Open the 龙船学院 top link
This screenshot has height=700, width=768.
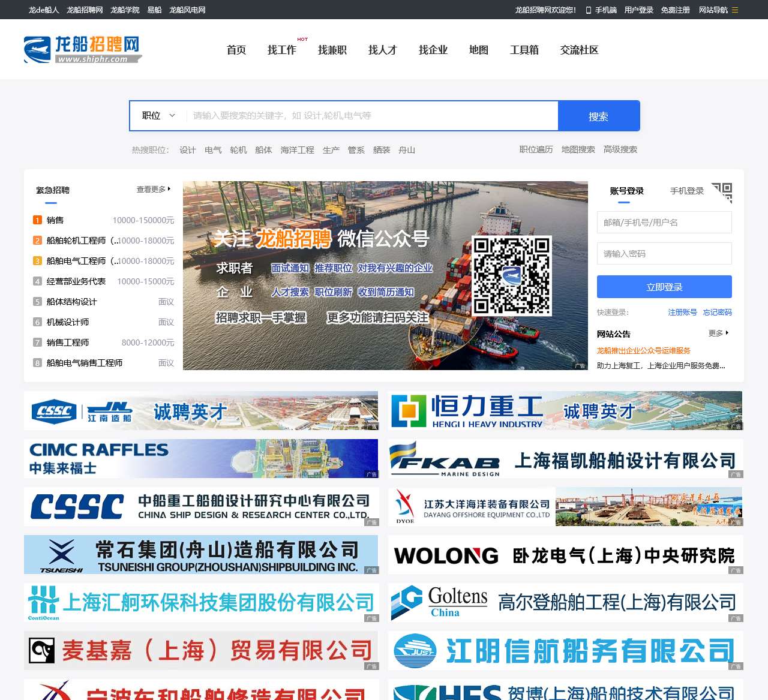click(x=125, y=10)
